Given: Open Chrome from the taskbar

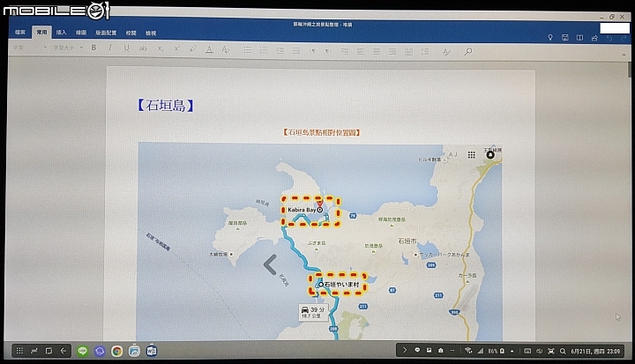Looking at the screenshot, I should click(117, 351).
